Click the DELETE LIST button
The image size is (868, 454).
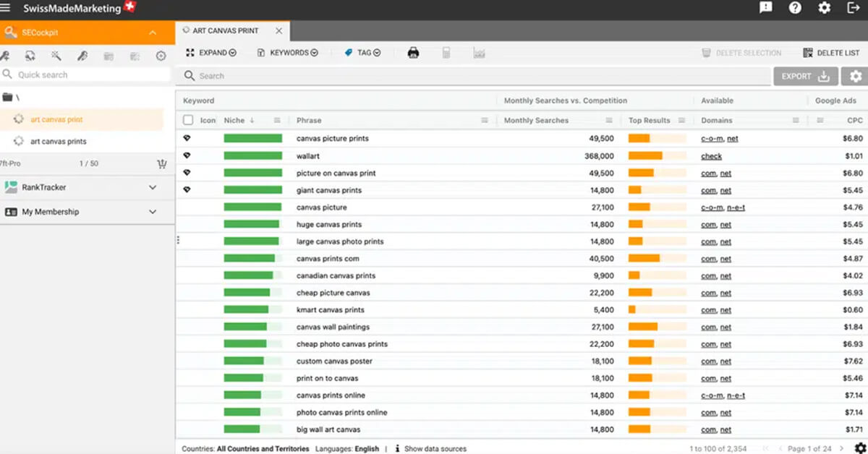pos(831,53)
